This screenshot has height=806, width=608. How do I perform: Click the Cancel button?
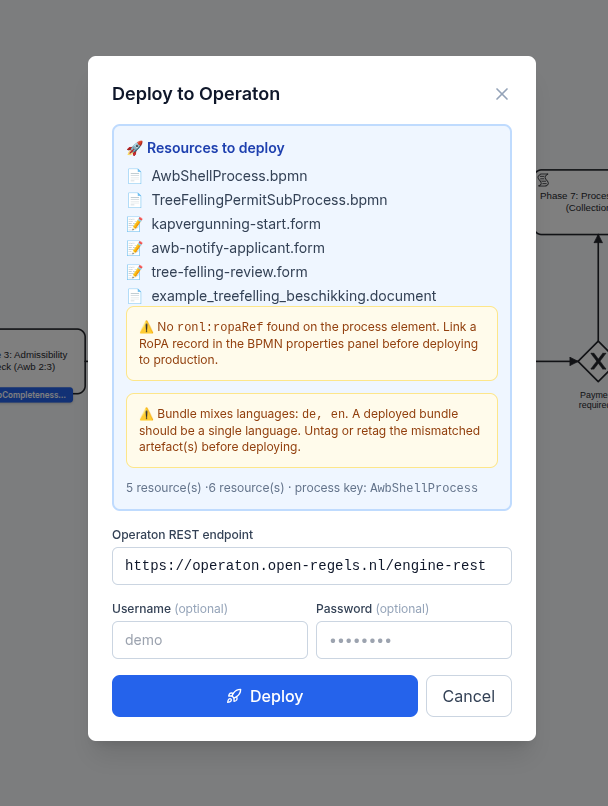click(x=469, y=696)
